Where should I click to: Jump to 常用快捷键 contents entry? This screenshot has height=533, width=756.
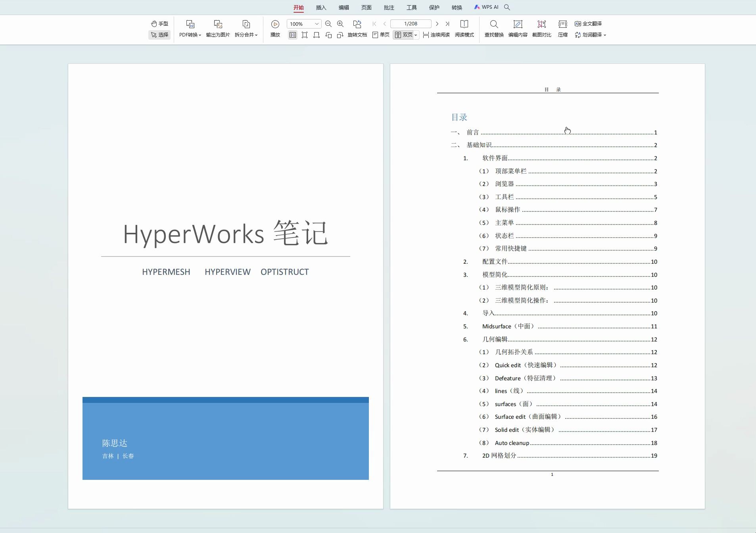click(x=568, y=249)
